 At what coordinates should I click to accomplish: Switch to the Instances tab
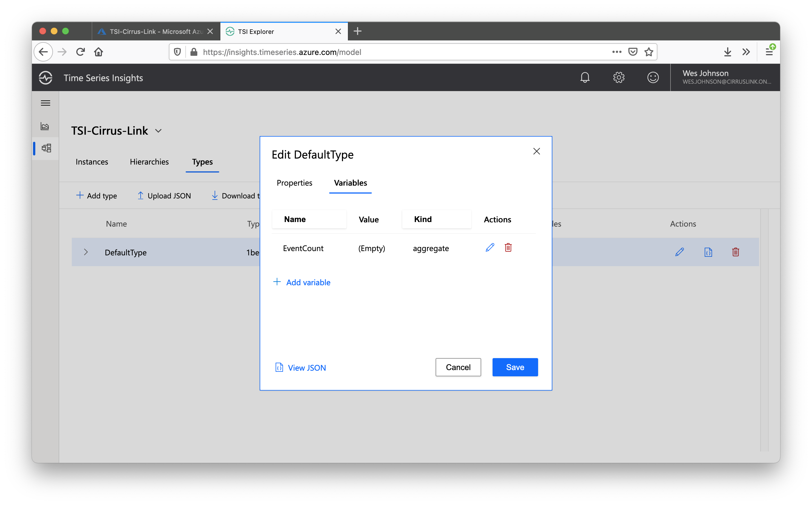pyautogui.click(x=92, y=162)
